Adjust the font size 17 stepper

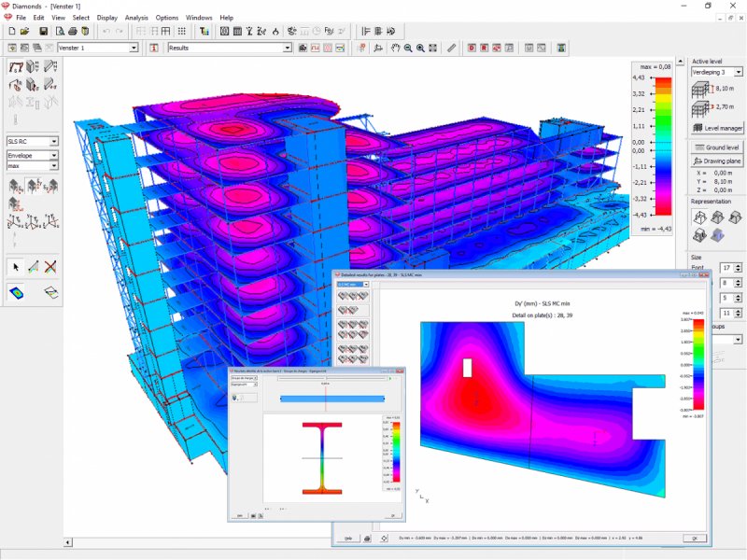point(738,268)
